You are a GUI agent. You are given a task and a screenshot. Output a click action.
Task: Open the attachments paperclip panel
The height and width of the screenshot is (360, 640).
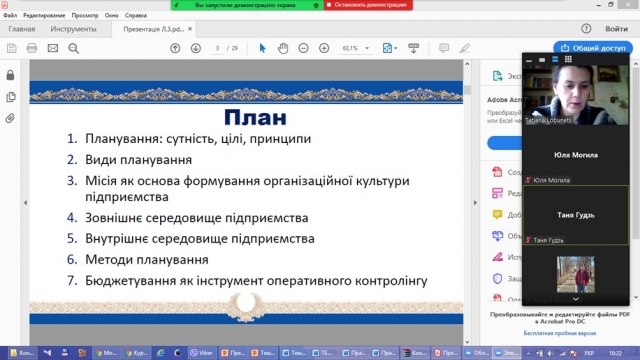click(10, 118)
